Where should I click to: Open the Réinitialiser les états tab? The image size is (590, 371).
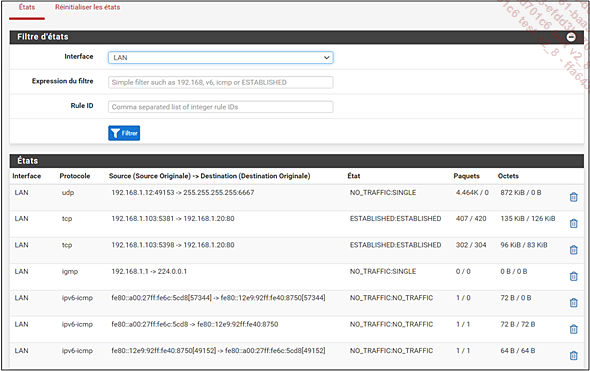click(87, 7)
